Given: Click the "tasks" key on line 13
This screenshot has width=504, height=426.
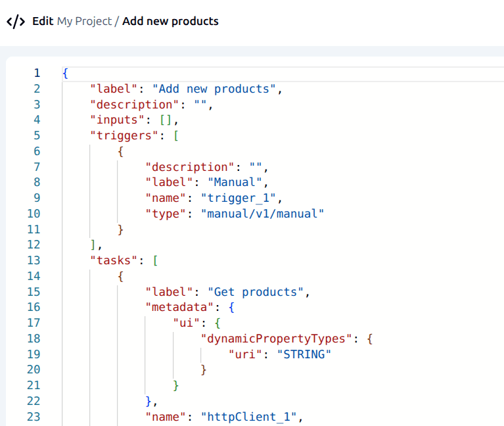Looking at the screenshot, I should click(x=114, y=260).
